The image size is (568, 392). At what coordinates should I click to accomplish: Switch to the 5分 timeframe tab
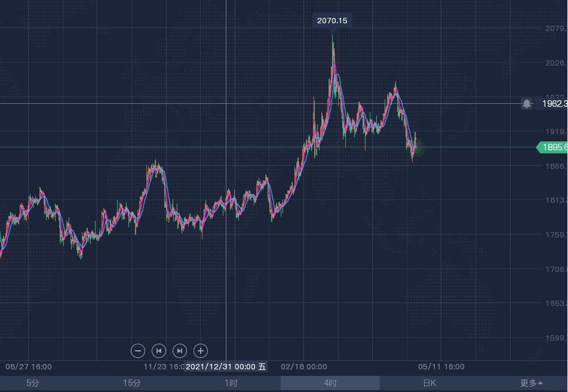pyautogui.click(x=33, y=383)
